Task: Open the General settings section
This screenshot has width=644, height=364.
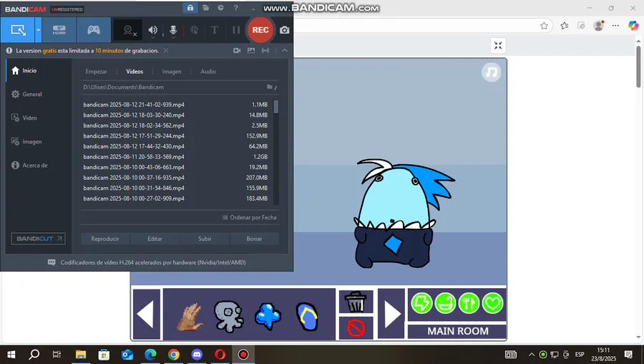Action: tap(39, 94)
